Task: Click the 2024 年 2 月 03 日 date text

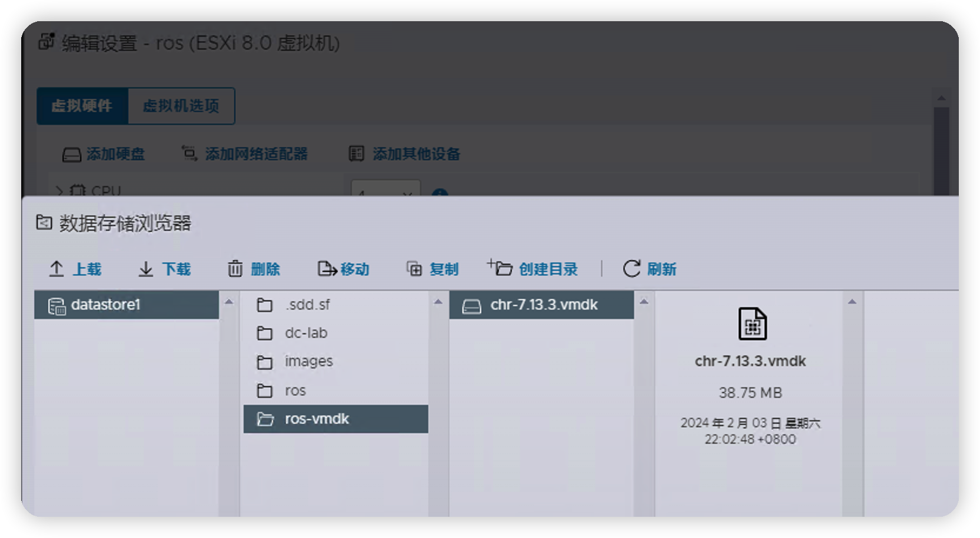Action: [x=751, y=423]
